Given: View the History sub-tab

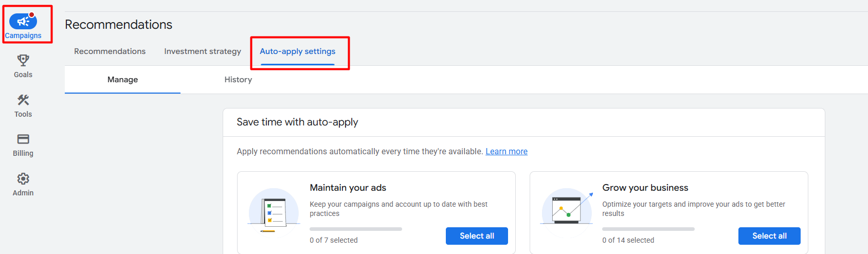Looking at the screenshot, I should (x=238, y=80).
